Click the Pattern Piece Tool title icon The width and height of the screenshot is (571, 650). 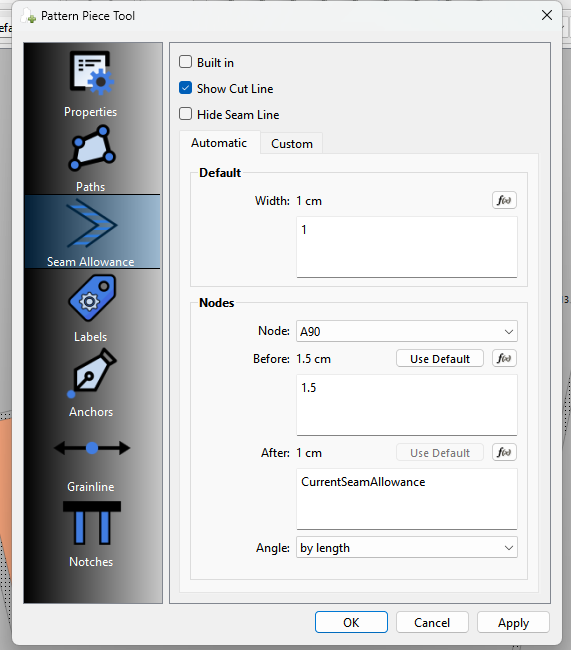[x=29, y=16]
